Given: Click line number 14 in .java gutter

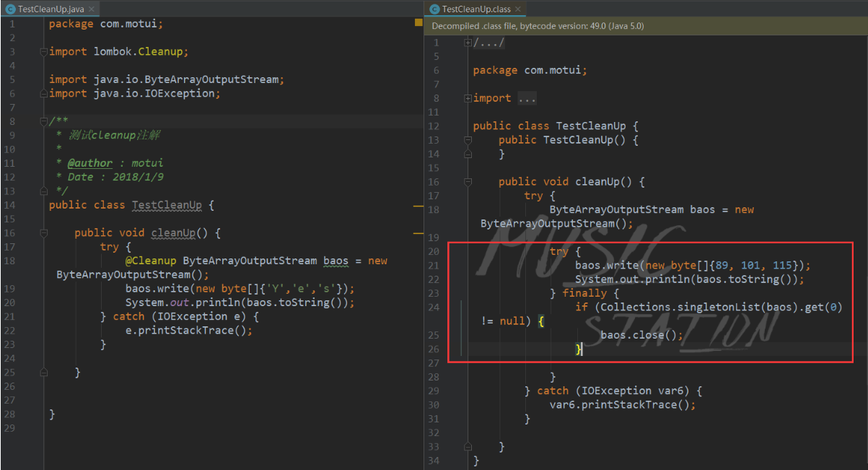Looking at the screenshot, I should point(9,205).
